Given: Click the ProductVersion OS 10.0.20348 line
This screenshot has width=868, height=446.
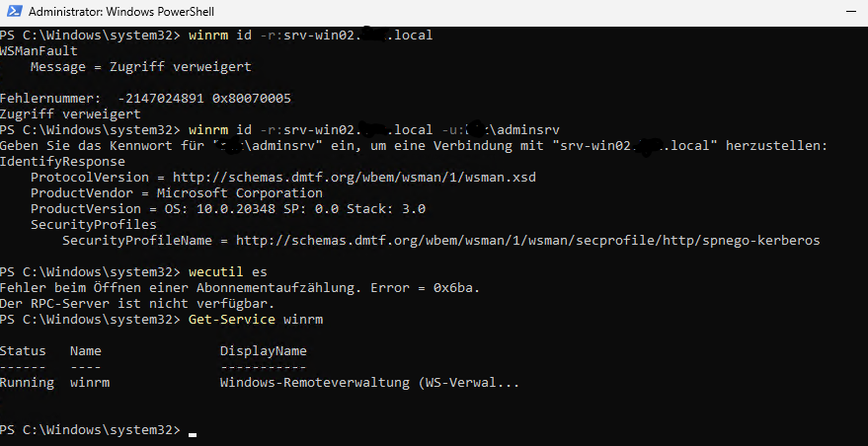Looking at the screenshot, I should coord(228,209).
